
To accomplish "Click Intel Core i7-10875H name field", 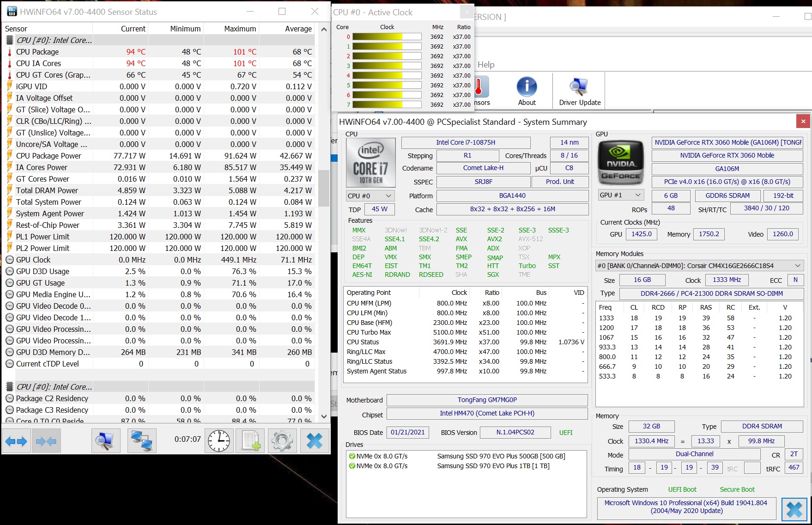I will (x=466, y=142).
